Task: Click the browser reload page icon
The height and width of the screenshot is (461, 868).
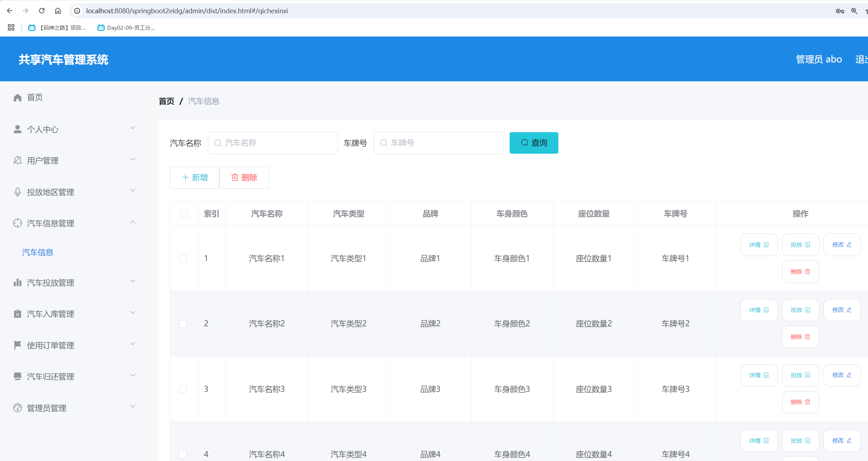Action: click(x=42, y=11)
